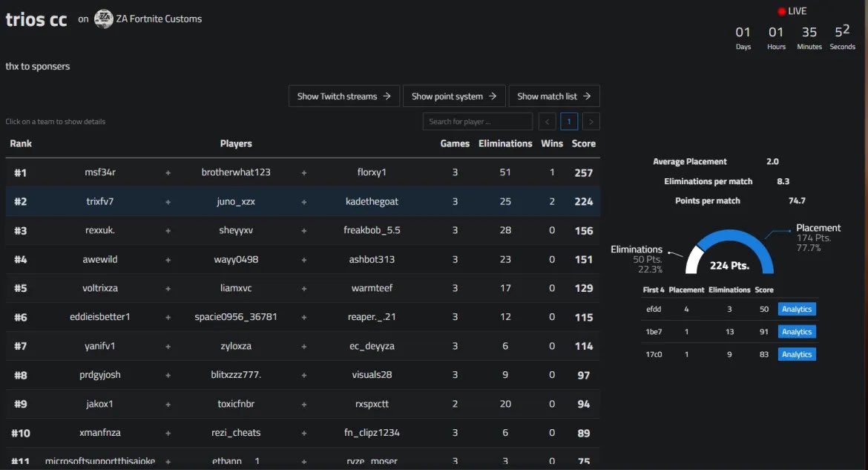Click the trios cc title

pos(36,19)
